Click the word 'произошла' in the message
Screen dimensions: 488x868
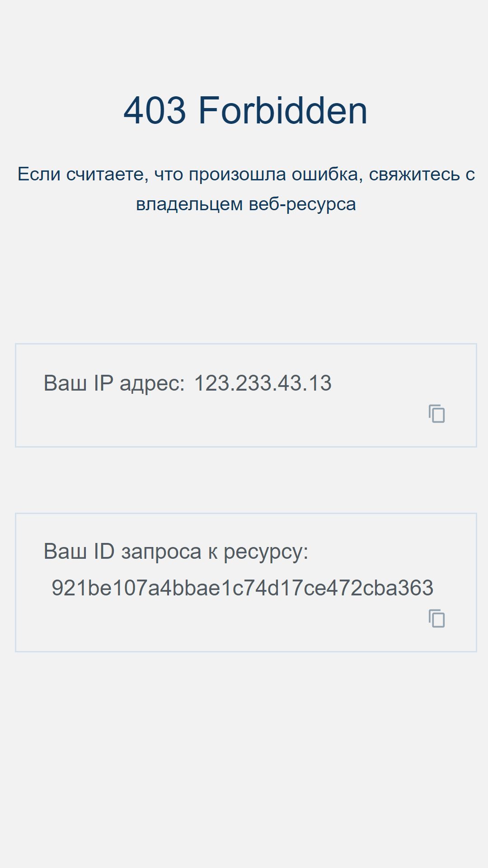point(237,174)
